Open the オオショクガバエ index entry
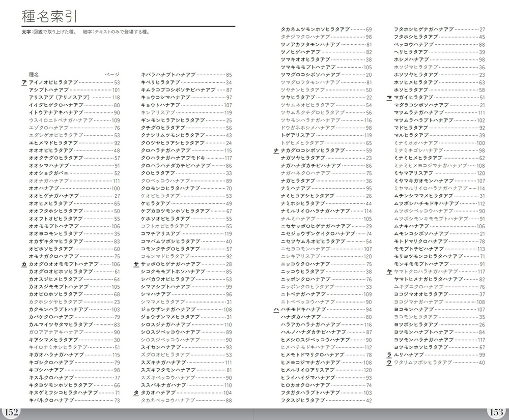 (x=49, y=173)
